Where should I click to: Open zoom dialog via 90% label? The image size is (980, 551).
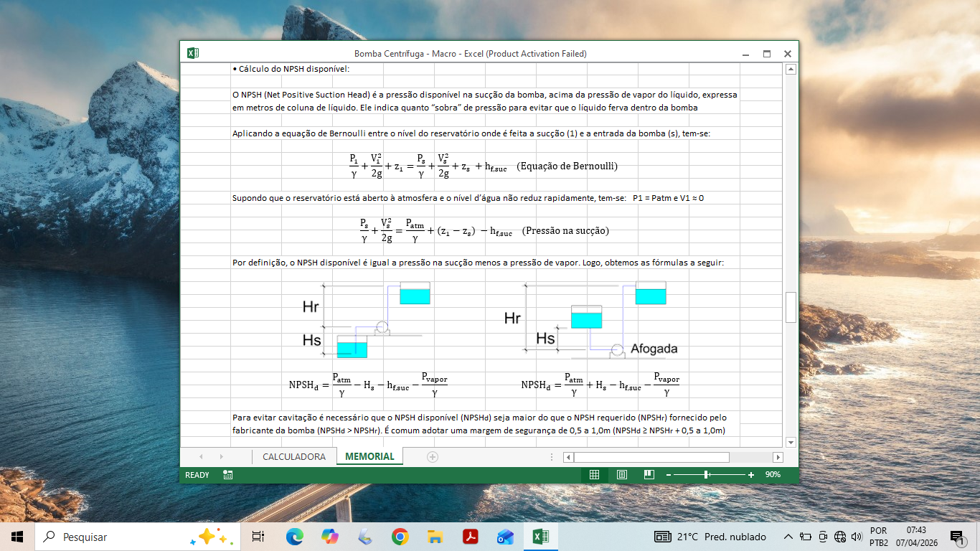tap(773, 475)
